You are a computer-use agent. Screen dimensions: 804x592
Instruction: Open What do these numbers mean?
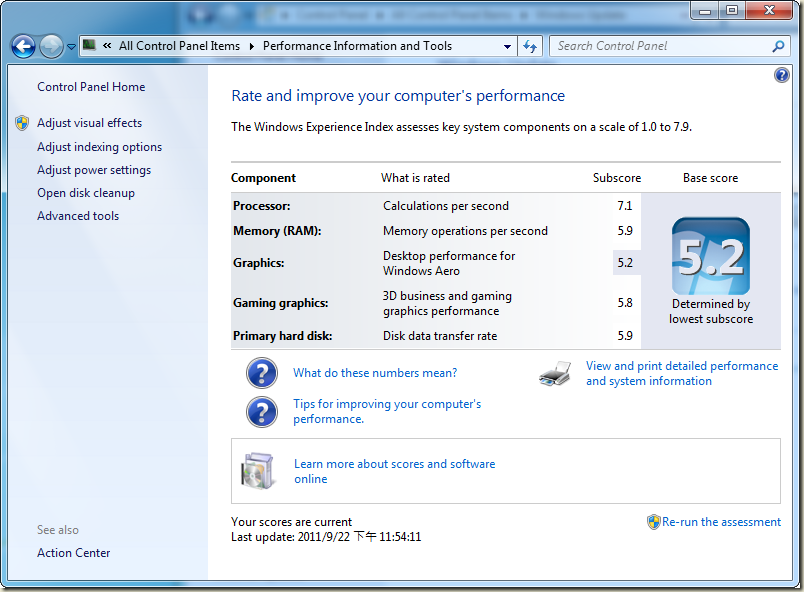375,373
